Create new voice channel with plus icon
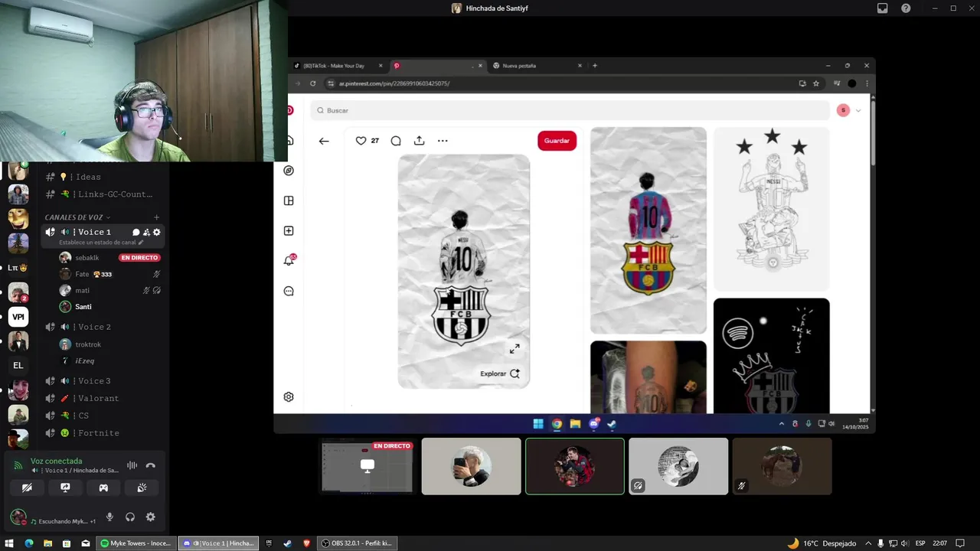 point(157,217)
